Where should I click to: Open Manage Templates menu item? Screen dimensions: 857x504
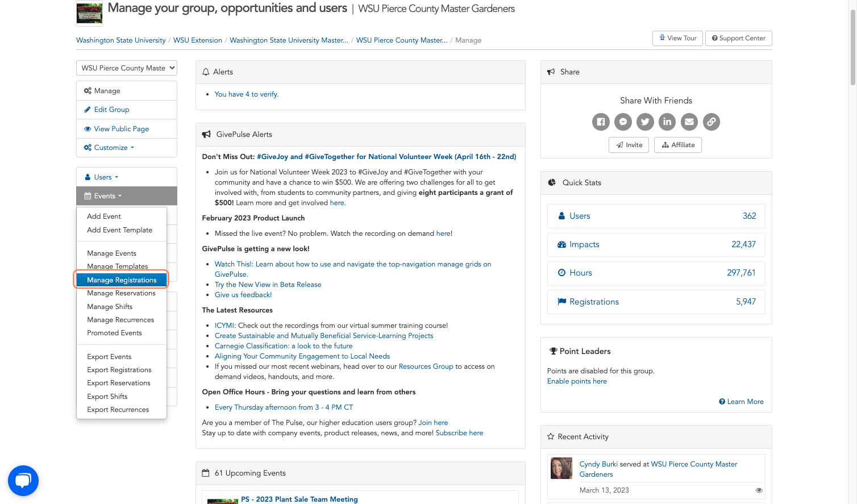click(x=118, y=266)
